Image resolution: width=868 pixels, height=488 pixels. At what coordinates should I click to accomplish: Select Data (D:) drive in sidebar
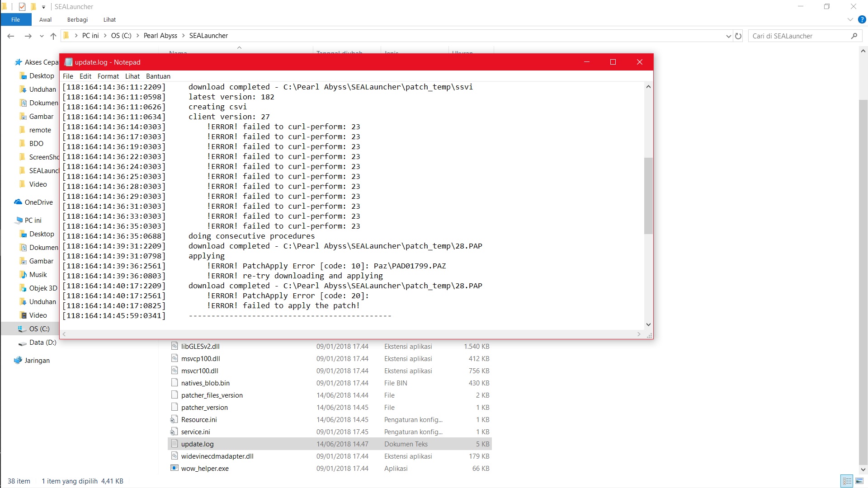[42, 343]
